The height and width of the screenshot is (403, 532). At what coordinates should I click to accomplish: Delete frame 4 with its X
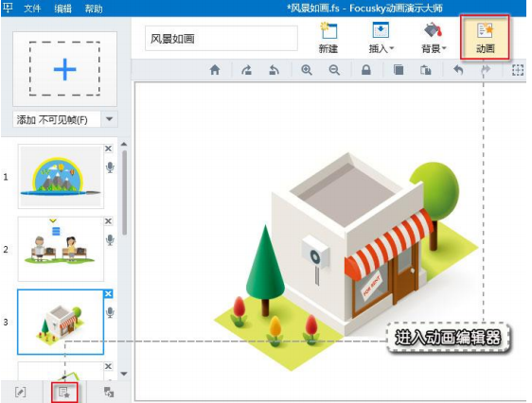(x=108, y=366)
